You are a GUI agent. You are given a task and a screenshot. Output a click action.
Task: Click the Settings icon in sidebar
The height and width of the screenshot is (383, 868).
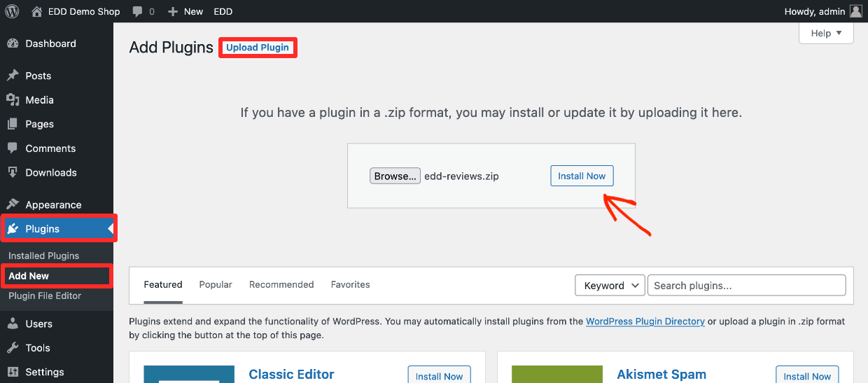tap(13, 372)
